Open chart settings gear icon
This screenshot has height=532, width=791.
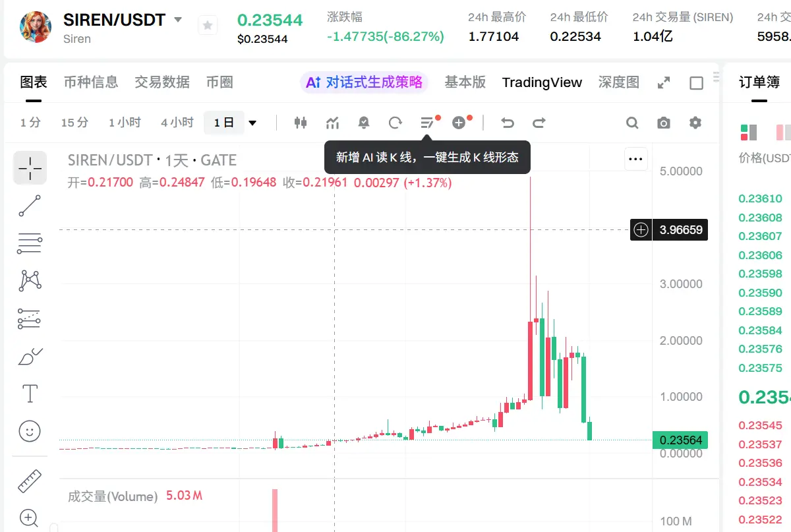point(695,123)
